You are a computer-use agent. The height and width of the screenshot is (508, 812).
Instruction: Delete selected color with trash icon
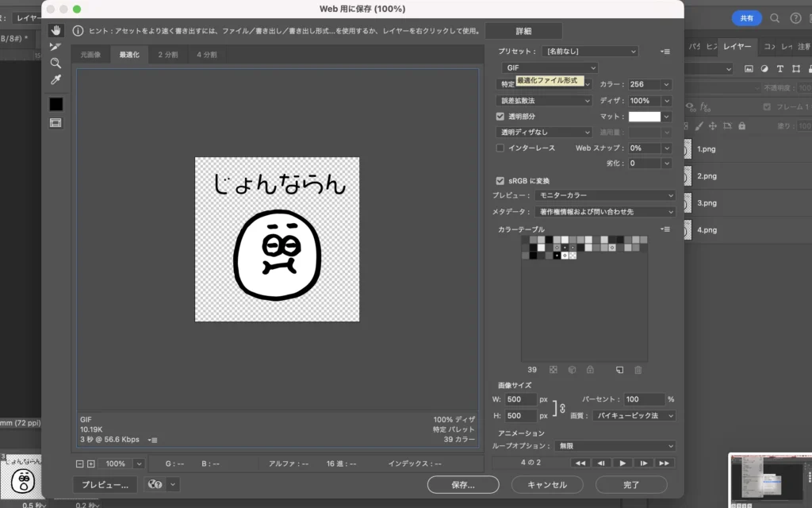pyautogui.click(x=638, y=370)
